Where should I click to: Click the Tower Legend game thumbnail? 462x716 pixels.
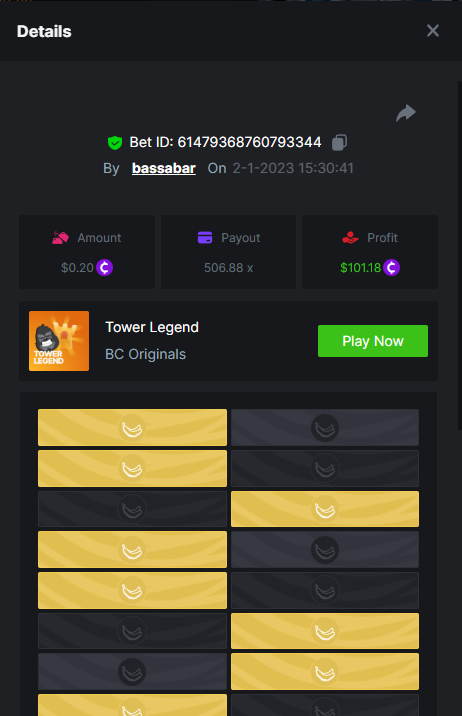click(59, 341)
